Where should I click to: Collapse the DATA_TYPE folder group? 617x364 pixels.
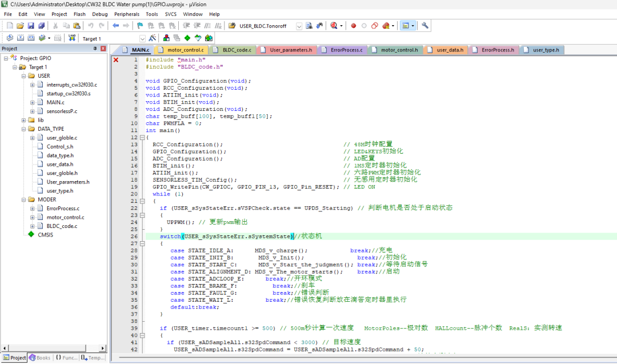click(23, 129)
